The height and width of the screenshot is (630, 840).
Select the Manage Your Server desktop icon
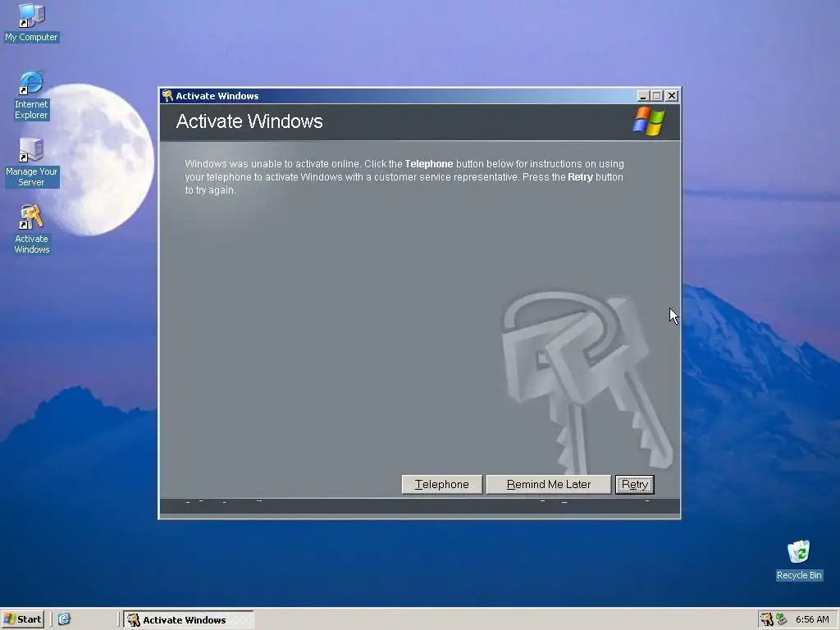click(31, 162)
